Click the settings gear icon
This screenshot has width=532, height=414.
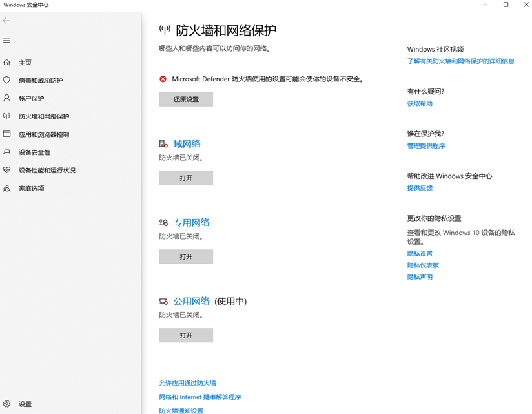(x=7, y=404)
